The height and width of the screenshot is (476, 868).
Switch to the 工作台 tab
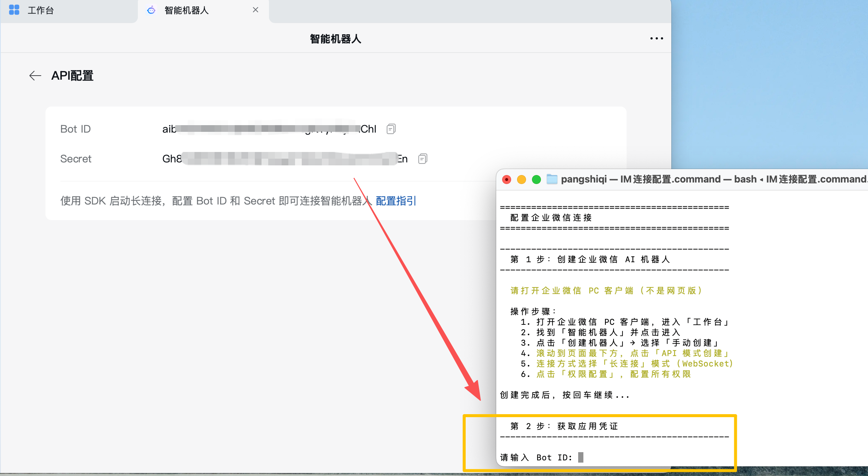tap(41, 10)
